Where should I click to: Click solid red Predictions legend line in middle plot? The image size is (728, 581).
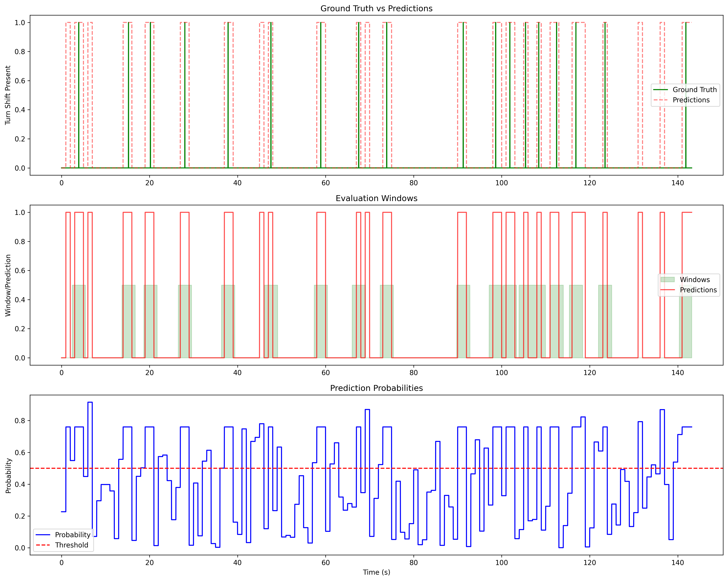[667, 290]
